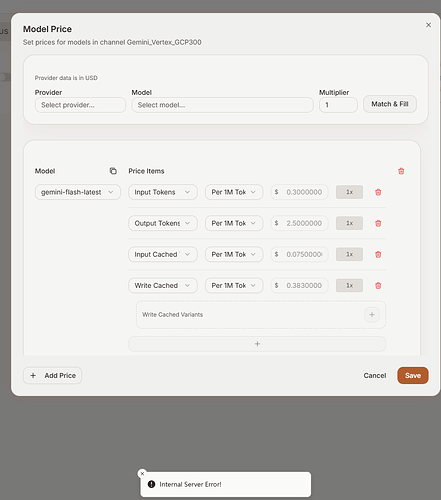The width and height of the screenshot is (441, 500).
Task: Click the copy icon next to Model label
Action: click(x=113, y=171)
